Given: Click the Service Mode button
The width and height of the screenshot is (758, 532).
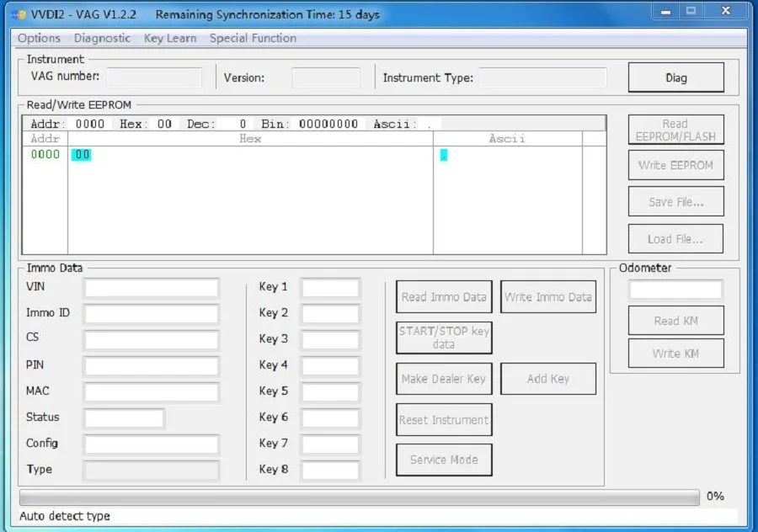Looking at the screenshot, I should [x=444, y=460].
